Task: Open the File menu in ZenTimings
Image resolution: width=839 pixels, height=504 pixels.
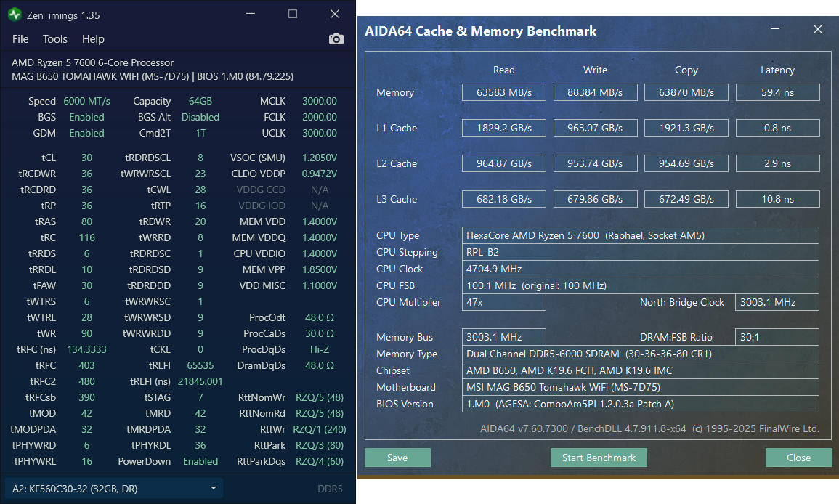Action: tap(20, 39)
